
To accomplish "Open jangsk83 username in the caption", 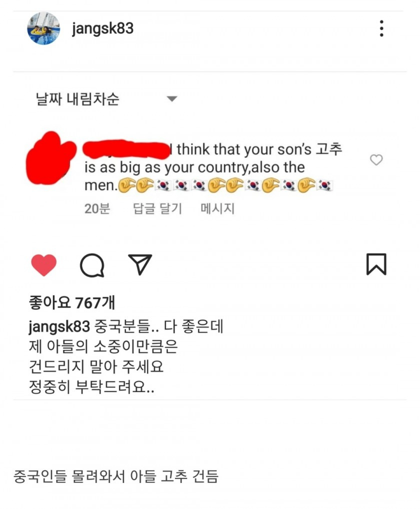I will coord(59,326).
